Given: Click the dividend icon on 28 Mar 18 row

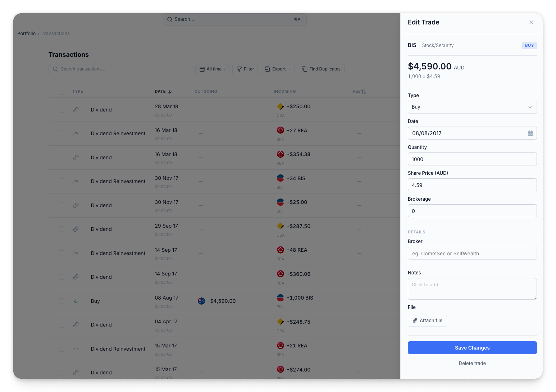Looking at the screenshot, I should pos(76,110).
